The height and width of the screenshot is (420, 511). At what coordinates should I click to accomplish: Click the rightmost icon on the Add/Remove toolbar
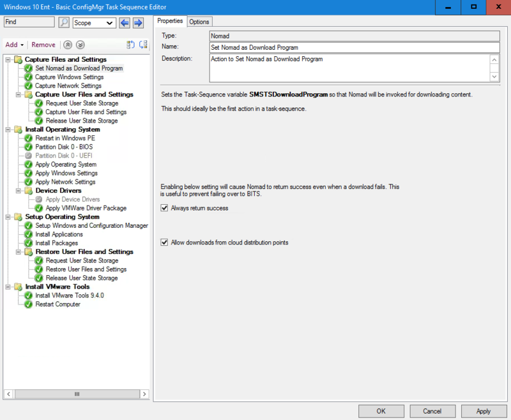pyautogui.click(x=143, y=45)
